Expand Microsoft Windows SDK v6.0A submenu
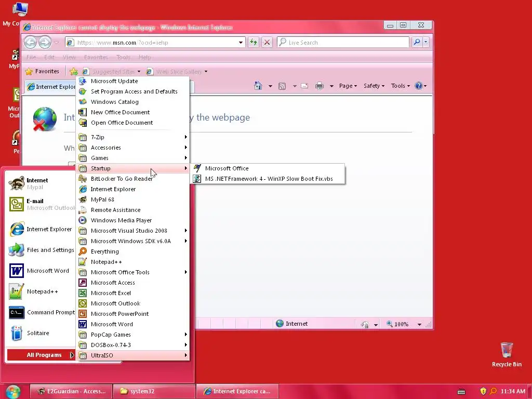The width and height of the screenshot is (532, 399). 132,241
